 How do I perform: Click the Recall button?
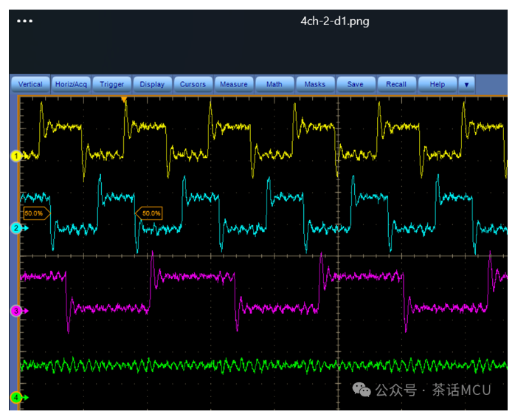(396, 84)
